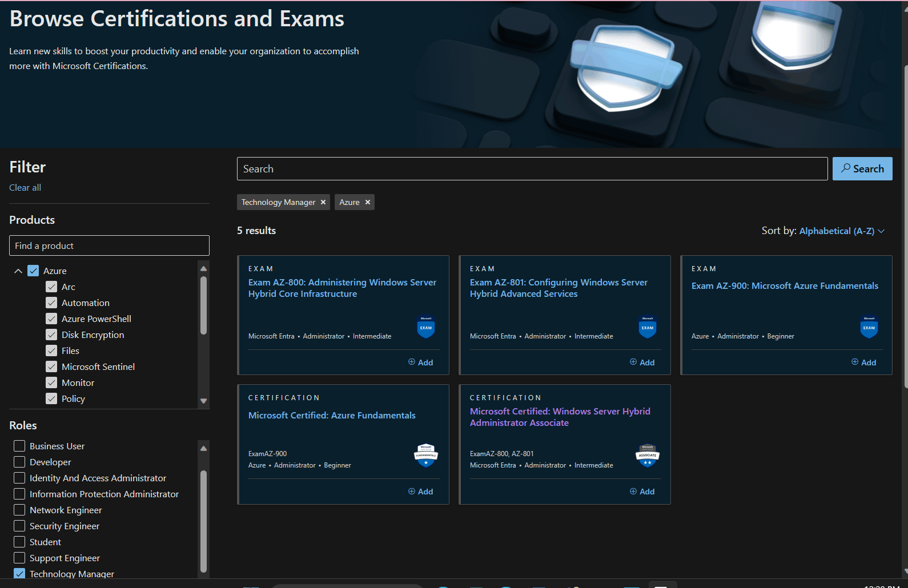Click the Find a product field

click(109, 245)
